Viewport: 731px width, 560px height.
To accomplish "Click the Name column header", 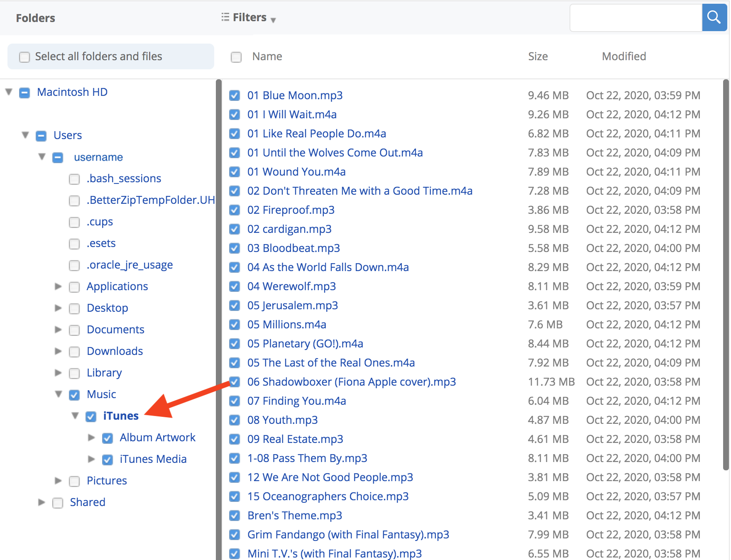I will 267,56.
